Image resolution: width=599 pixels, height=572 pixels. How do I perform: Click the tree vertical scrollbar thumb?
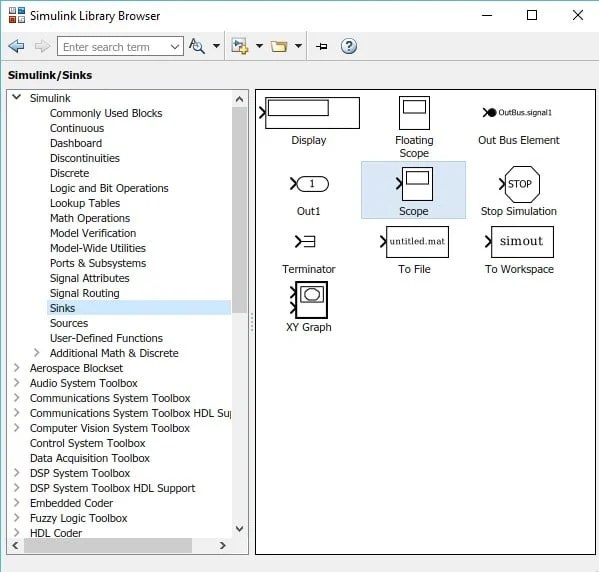coord(240,210)
